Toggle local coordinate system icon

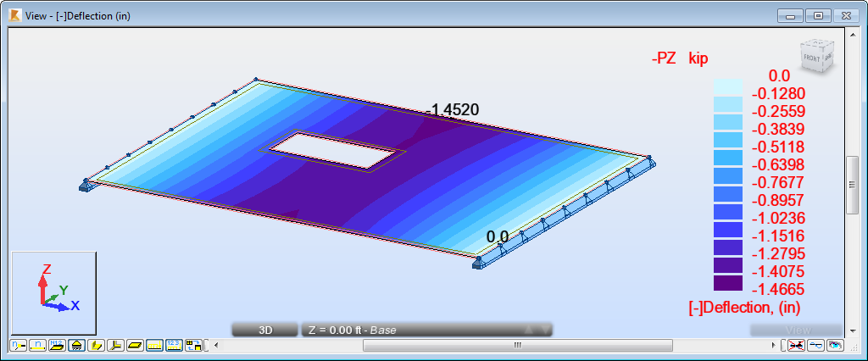115,346
